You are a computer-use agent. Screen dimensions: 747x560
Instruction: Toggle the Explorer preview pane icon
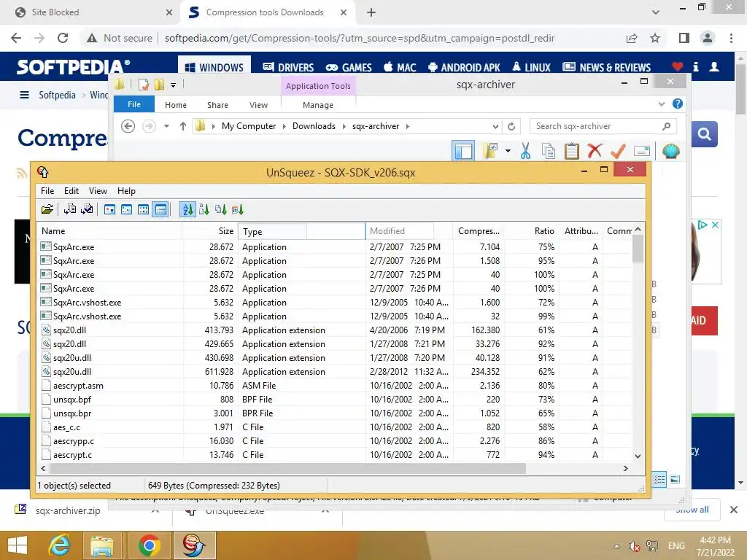463,152
